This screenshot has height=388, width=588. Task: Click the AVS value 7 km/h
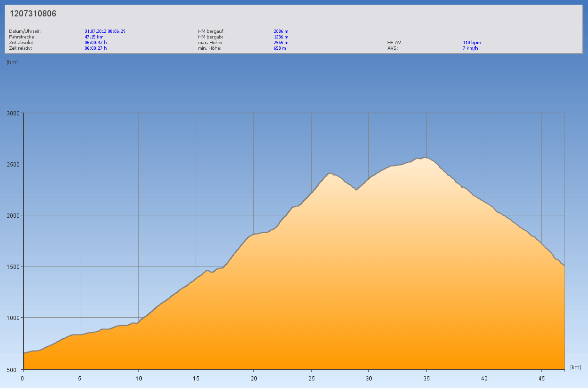tap(470, 48)
